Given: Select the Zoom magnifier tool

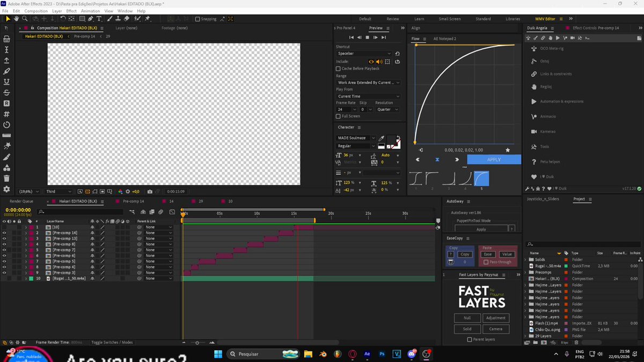Looking at the screenshot, I should point(25,19).
